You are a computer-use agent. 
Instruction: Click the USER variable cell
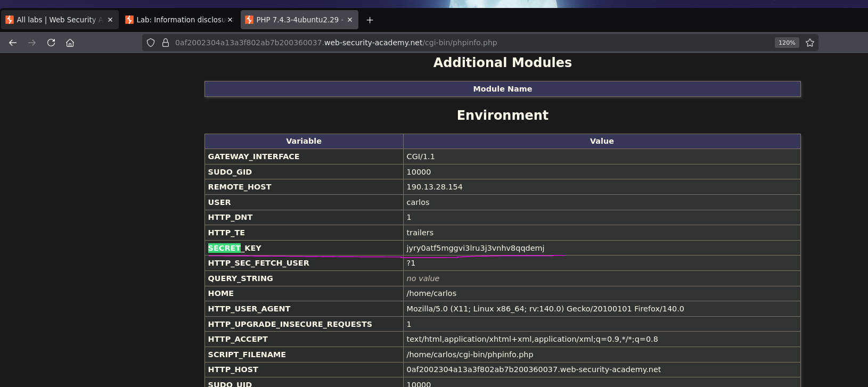(304, 202)
